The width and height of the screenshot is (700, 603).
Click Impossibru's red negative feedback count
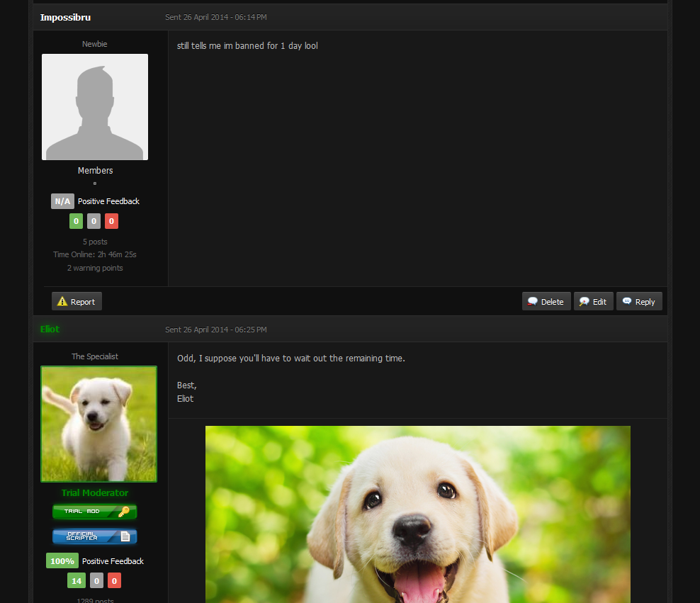pos(112,221)
